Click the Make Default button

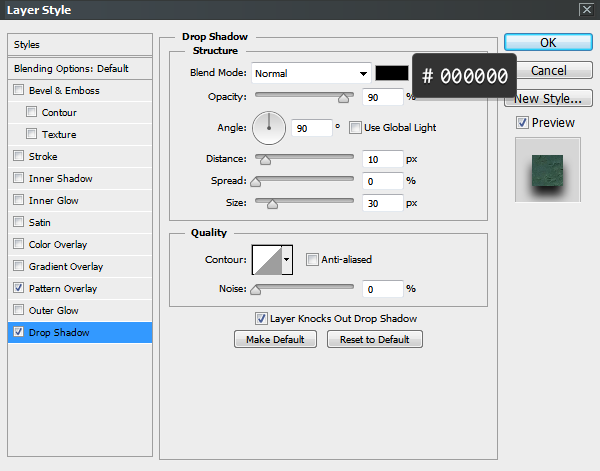(275, 340)
